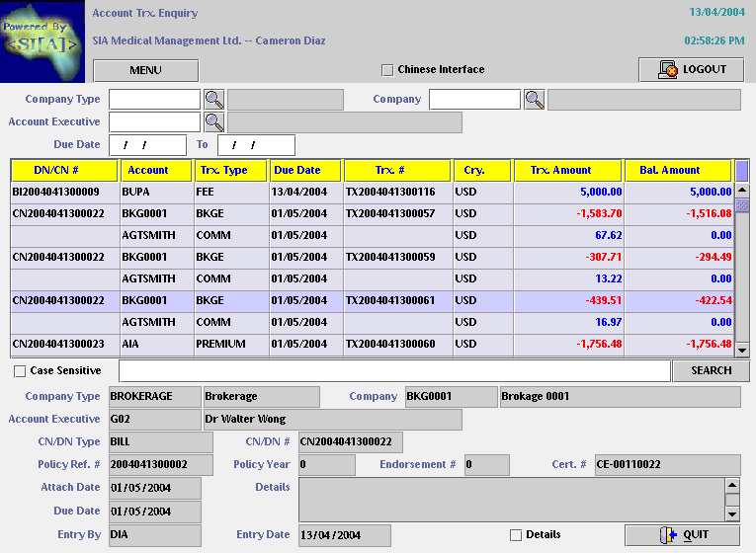Image resolution: width=756 pixels, height=553 pixels.
Task: Click the Account Executive lookup magnifier icon
Action: pyautogui.click(x=214, y=121)
